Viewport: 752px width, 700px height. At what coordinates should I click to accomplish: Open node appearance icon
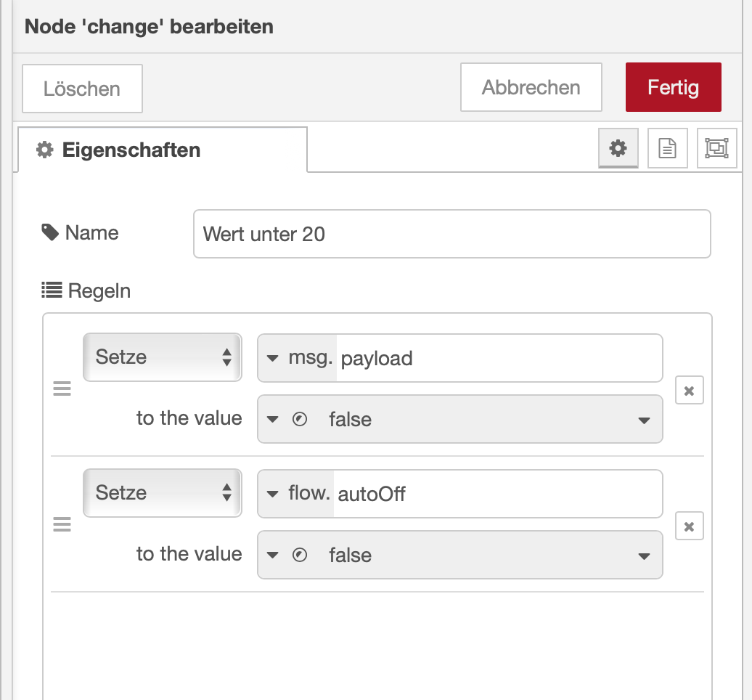click(x=716, y=148)
